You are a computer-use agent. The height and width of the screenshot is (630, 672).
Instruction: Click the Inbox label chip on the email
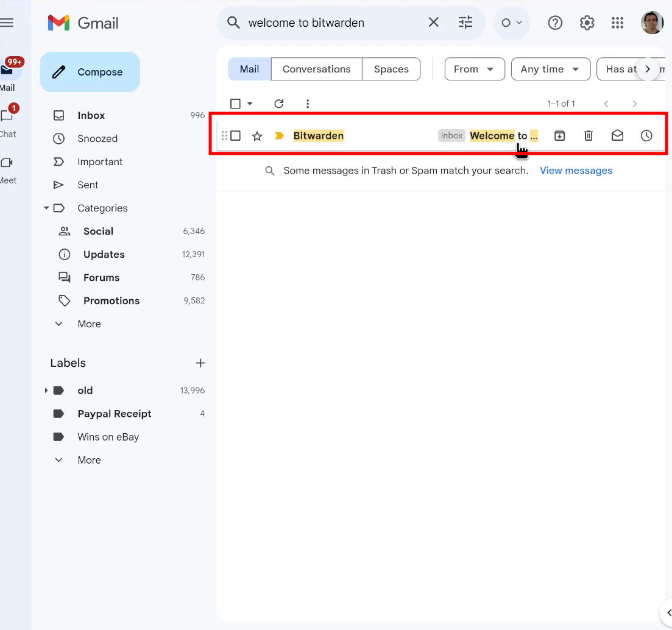[451, 135]
